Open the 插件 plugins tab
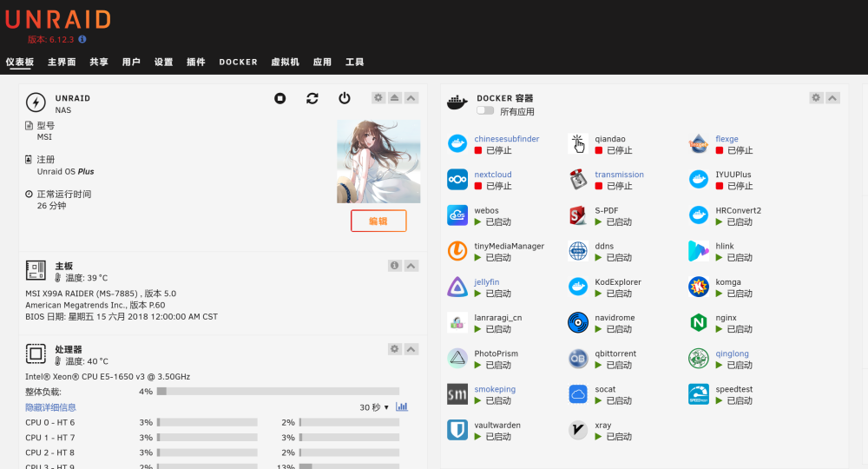This screenshot has width=868, height=469. tap(196, 62)
